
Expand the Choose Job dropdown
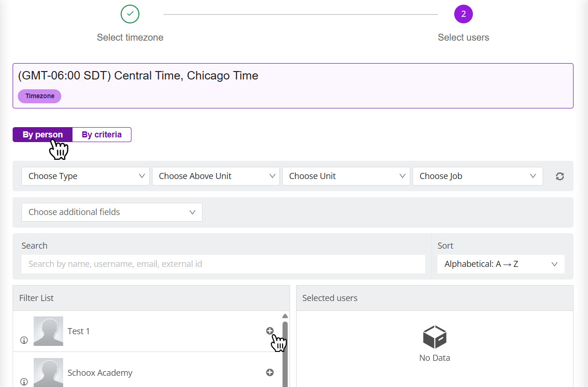[477, 176]
